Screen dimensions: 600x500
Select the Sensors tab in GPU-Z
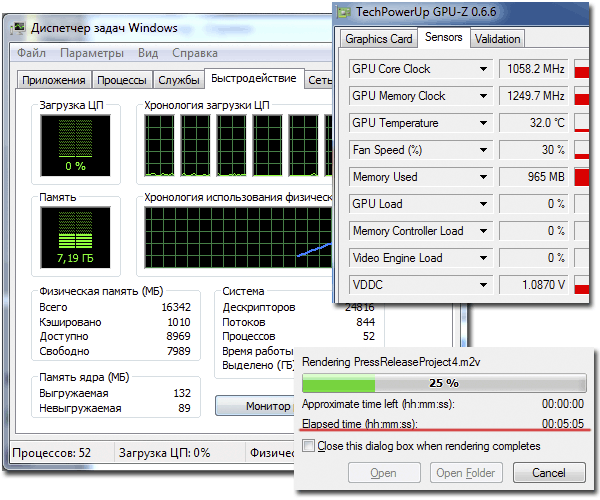click(443, 37)
